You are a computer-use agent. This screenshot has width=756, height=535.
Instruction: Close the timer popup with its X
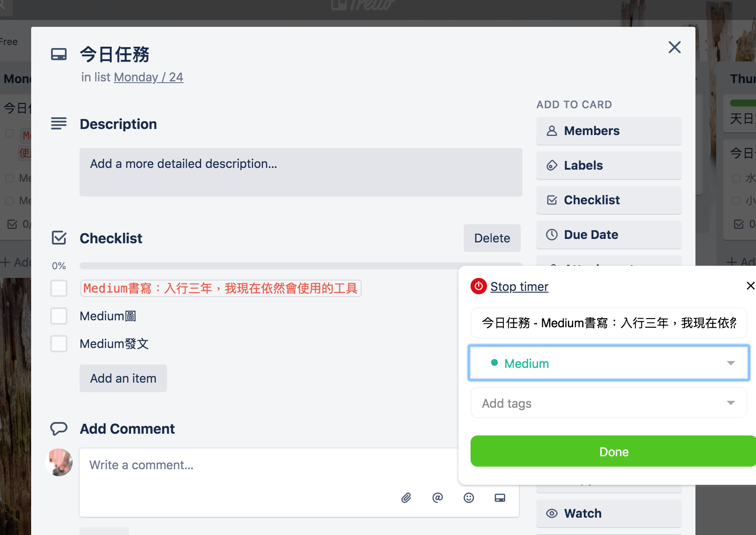(750, 286)
